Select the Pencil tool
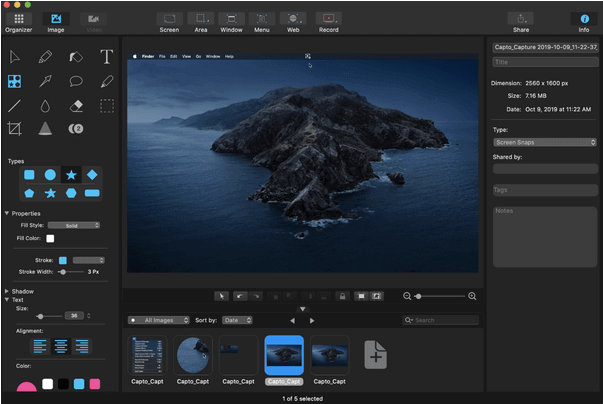Screen dimensions: 603x404 [x=45, y=57]
